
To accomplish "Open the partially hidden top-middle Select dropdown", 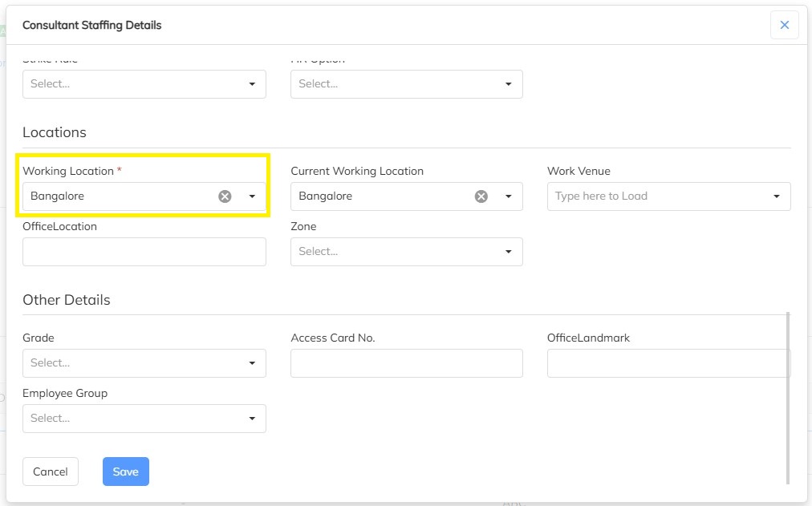I will 406,84.
